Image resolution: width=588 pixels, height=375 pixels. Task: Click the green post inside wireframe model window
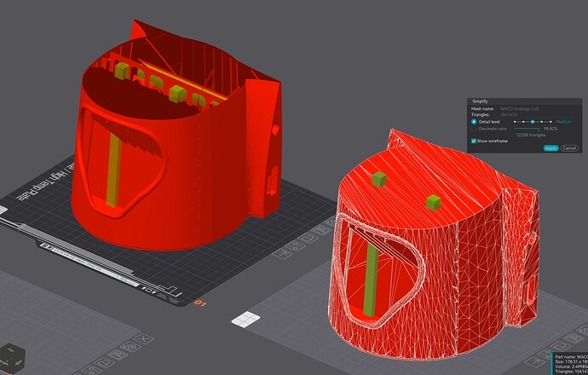coord(370,280)
